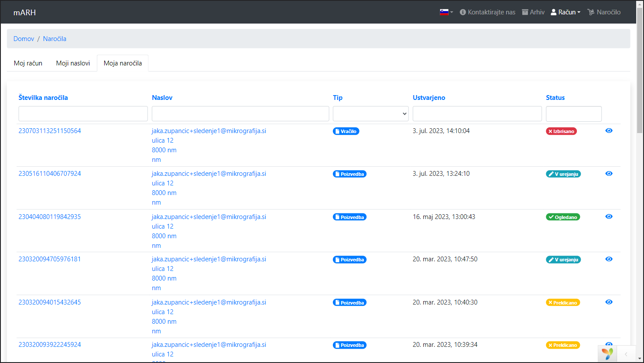Click the Yii debug toolbar logo

(x=607, y=353)
